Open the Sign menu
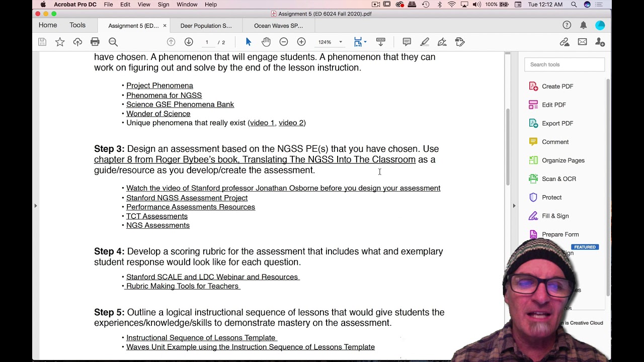The width and height of the screenshot is (644, 362). tap(164, 5)
